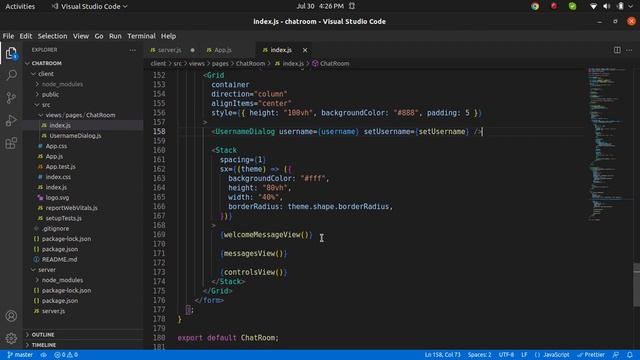Open the Source Control view
The height and width of the screenshot is (360, 640).
click(x=11, y=98)
